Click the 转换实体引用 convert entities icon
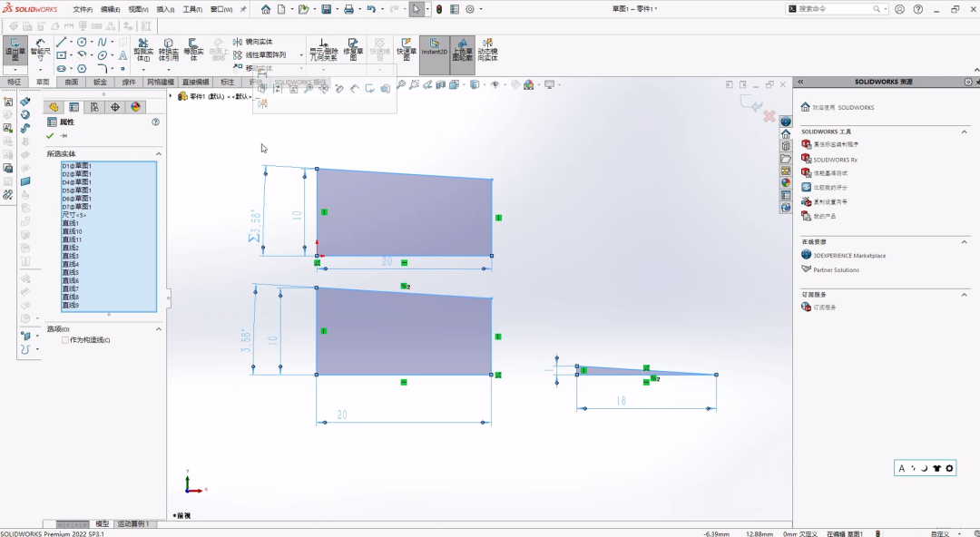The height and width of the screenshot is (537, 980). tap(169, 51)
